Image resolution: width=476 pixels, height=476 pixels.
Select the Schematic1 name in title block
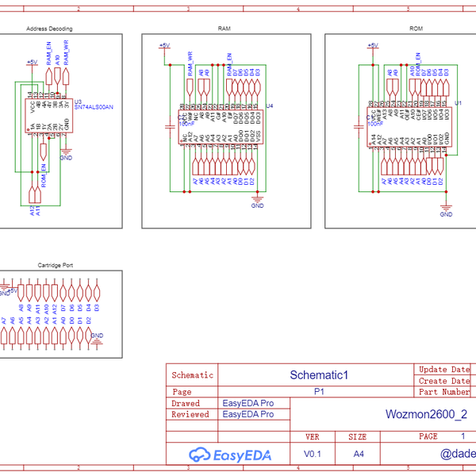(x=319, y=375)
